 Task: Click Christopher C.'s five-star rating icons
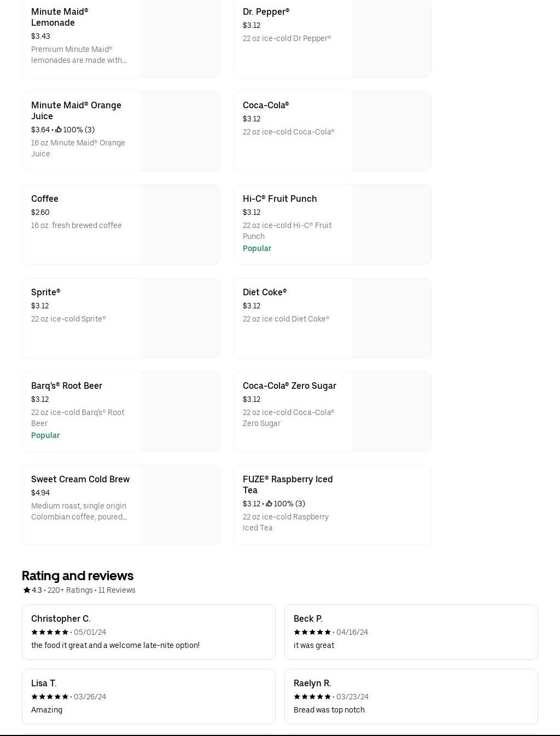click(50, 632)
